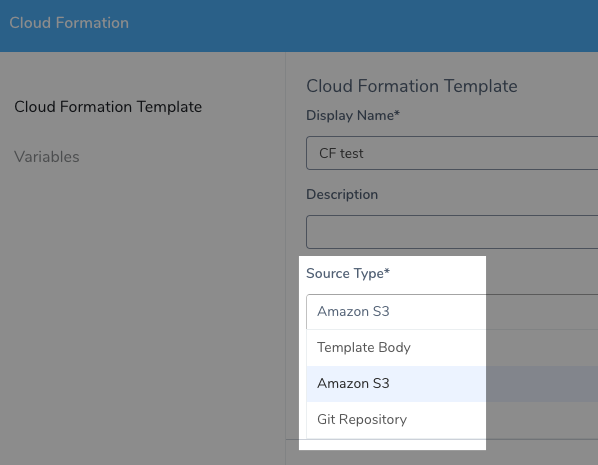Focus the empty Description input field
This screenshot has width=598, height=465.
pos(452,232)
